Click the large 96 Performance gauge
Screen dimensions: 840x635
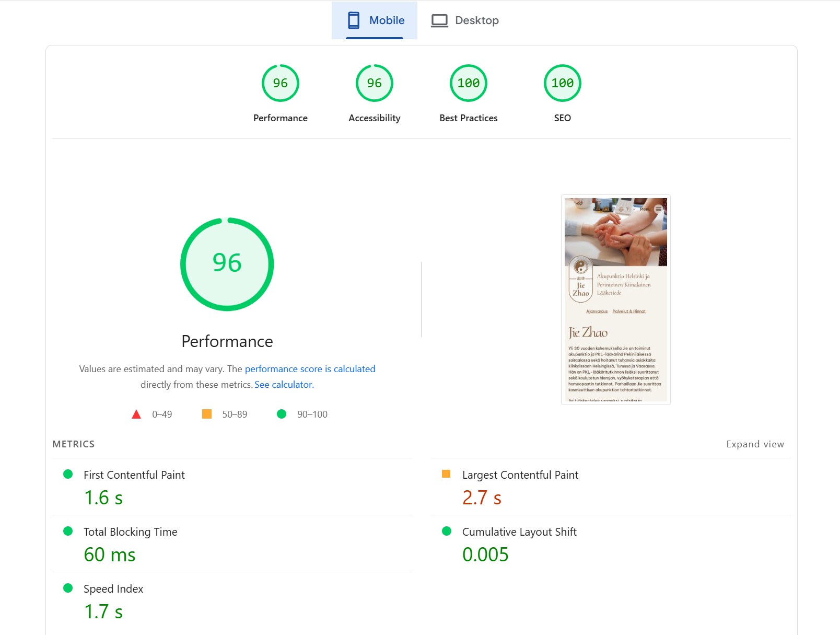coord(227,264)
